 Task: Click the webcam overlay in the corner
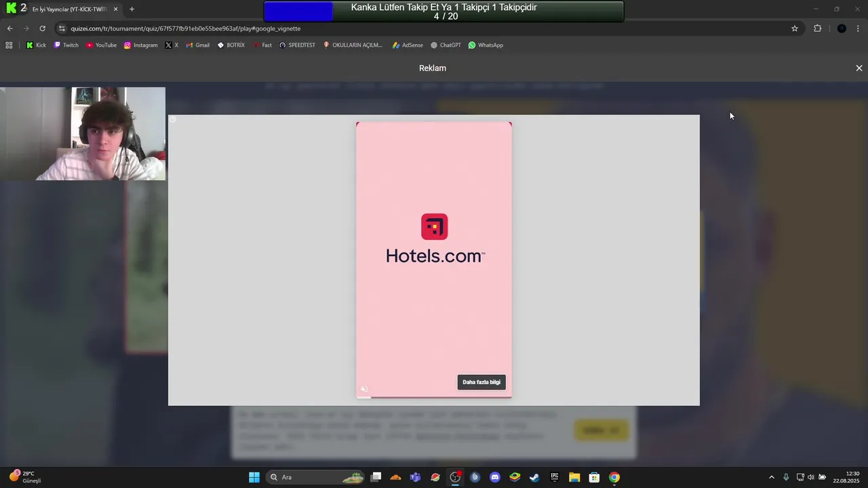click(x=83, y=134)
